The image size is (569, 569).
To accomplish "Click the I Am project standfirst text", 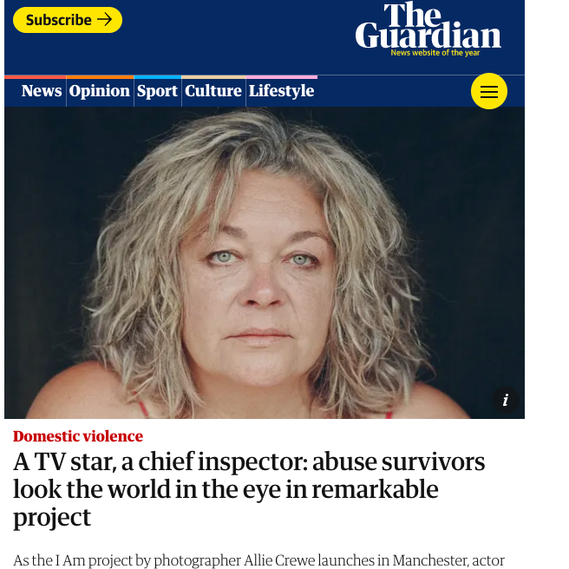I will coord(259,561).
